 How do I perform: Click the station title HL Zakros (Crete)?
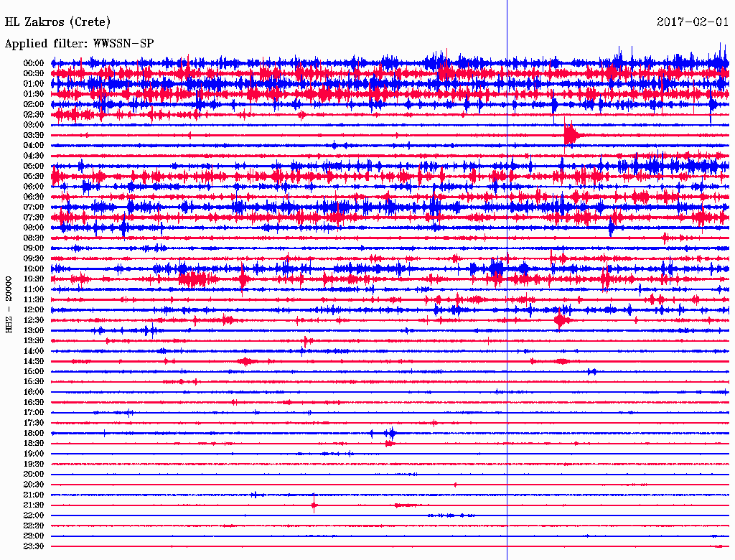tap(57, 22)
